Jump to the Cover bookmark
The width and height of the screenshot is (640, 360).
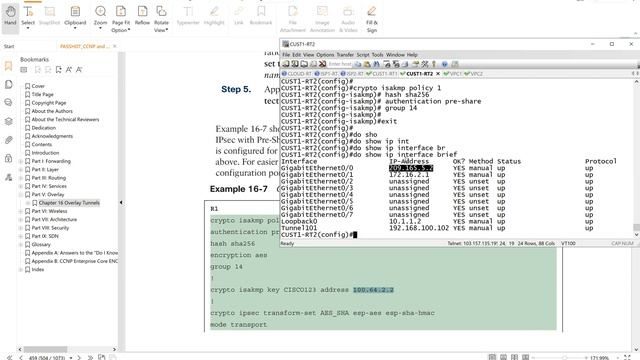point(38,86)
